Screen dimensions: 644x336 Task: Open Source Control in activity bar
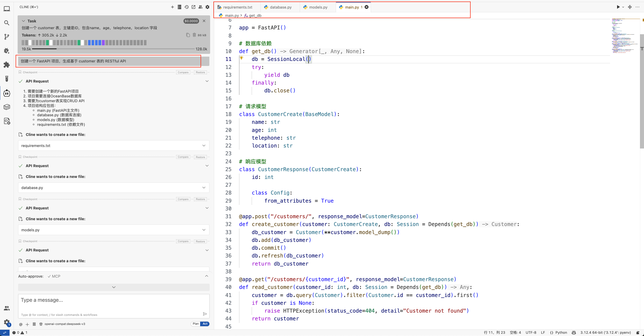coord(7,37)
